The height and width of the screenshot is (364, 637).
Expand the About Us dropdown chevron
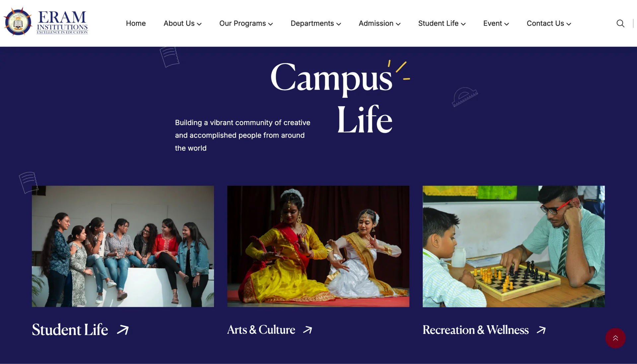199,24
